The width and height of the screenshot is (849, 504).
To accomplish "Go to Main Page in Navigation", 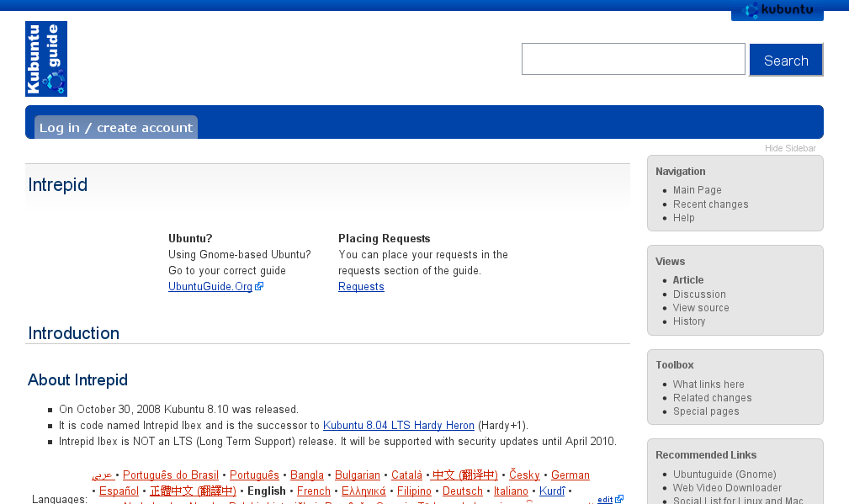I will coord(697,190).
